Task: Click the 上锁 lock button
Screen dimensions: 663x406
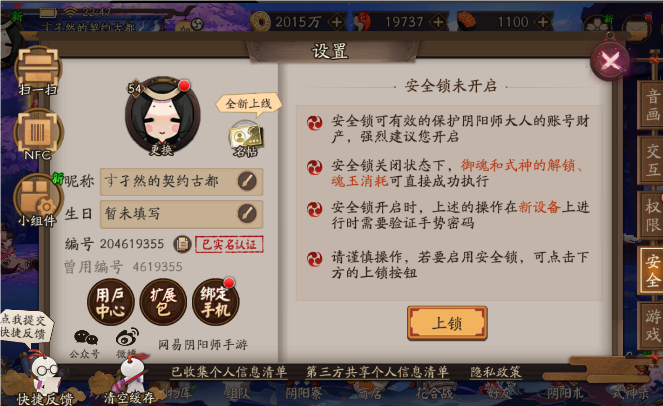Action: point(447,323)
